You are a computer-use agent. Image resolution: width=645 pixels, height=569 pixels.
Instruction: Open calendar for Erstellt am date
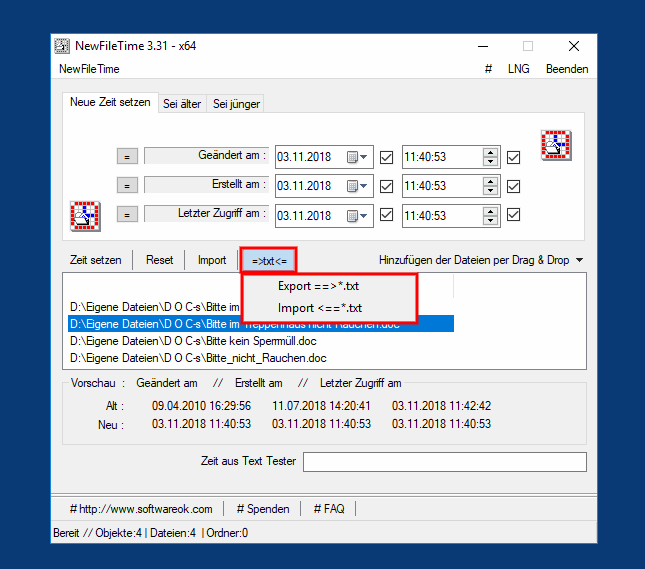click(357, 186)
